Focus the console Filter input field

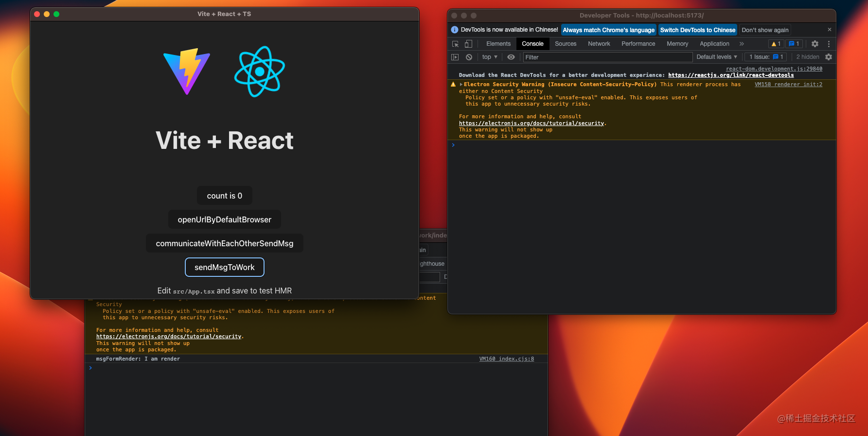608,57
